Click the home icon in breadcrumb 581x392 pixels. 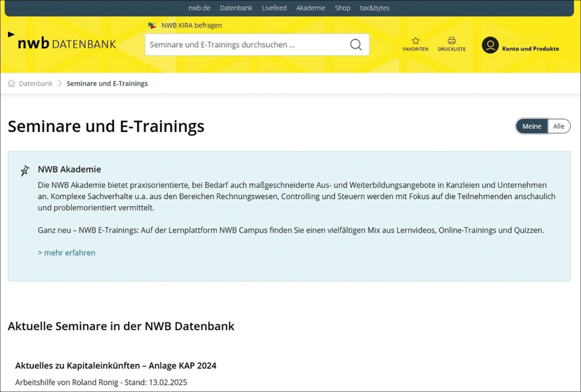point(12,83)
